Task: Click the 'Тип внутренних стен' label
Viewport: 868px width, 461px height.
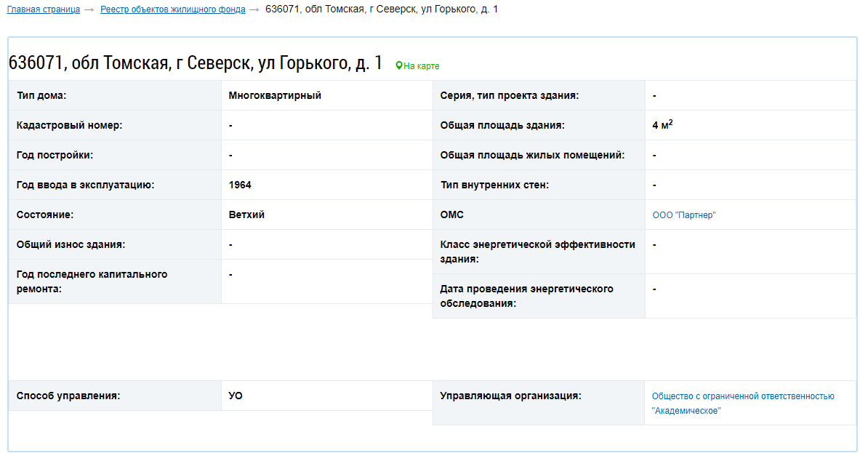Action: pos(494,185)
